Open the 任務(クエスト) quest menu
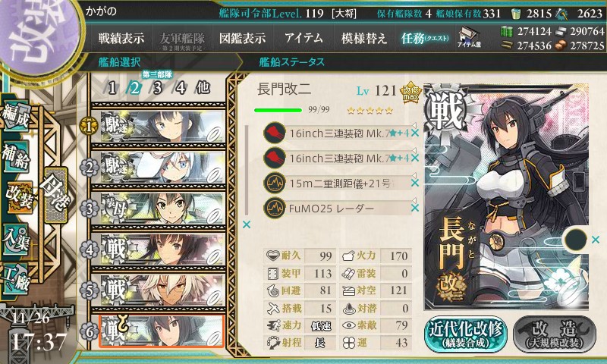607x364 pixels. [x=425, y=38]
